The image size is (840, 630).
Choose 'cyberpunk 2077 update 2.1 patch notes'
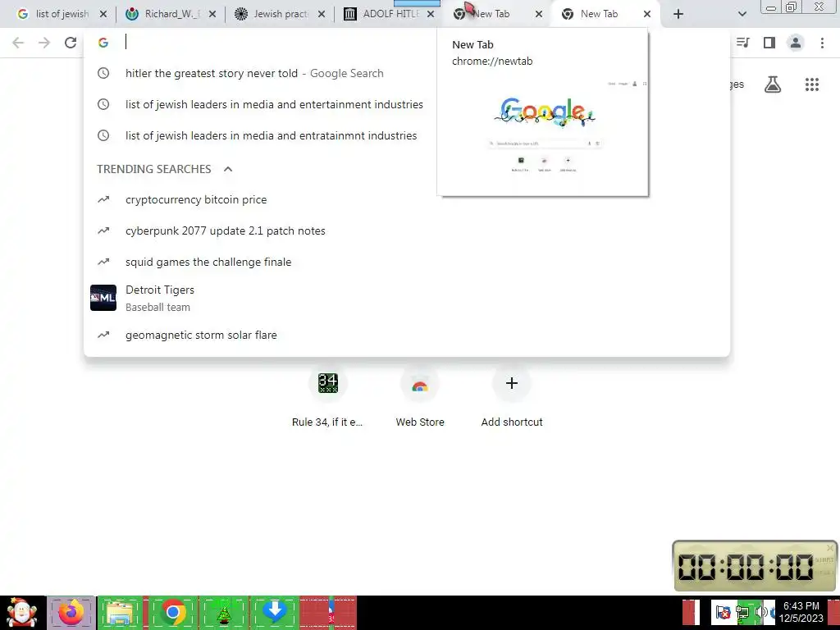click(407, 231)
